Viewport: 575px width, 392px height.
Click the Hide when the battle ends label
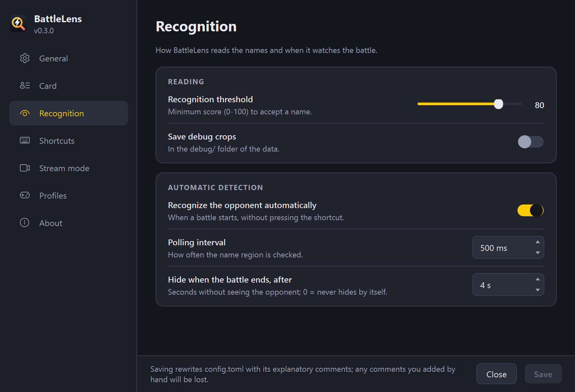tap(230, 280)
